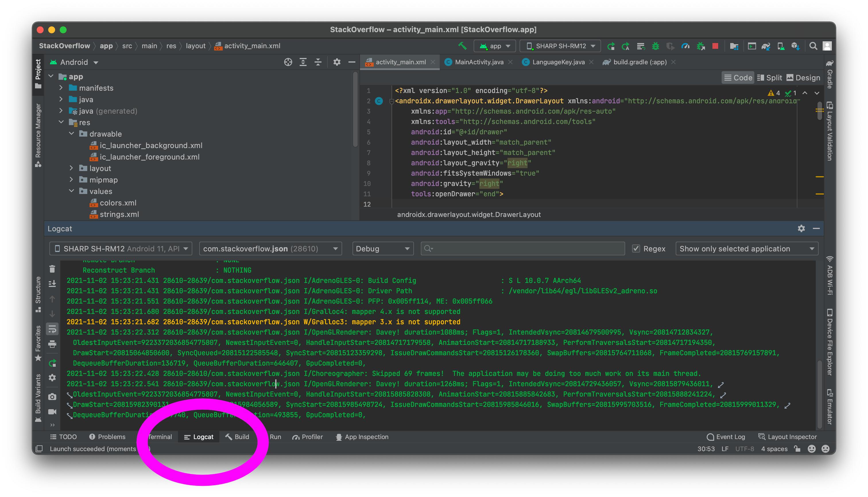This screenshot has width=868, height=497.
Task: Toggle the Regex checkbox
Action: 636,248
